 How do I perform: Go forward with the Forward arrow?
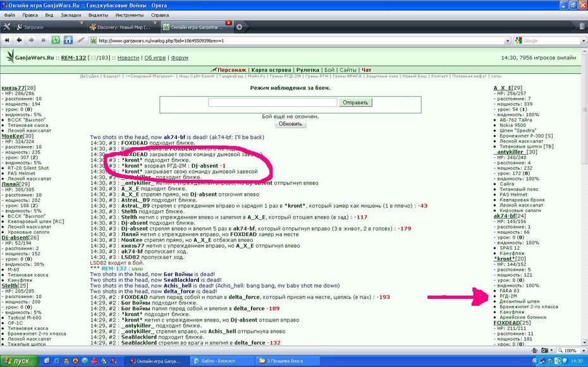[x=31, y=40]
